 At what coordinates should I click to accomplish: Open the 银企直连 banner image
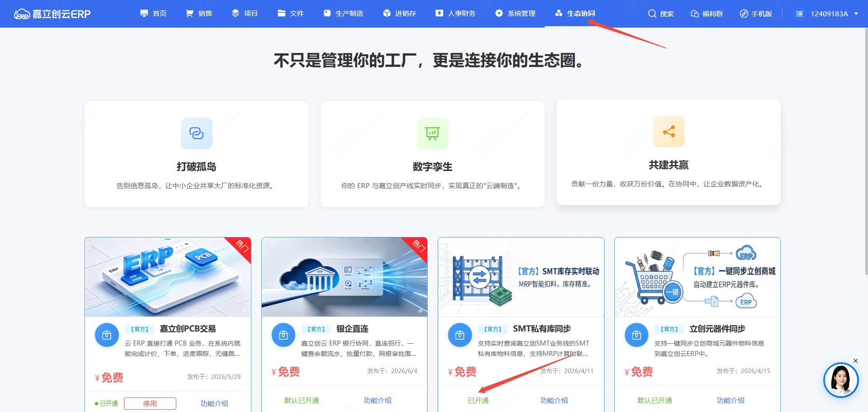(x=344, y=277)
